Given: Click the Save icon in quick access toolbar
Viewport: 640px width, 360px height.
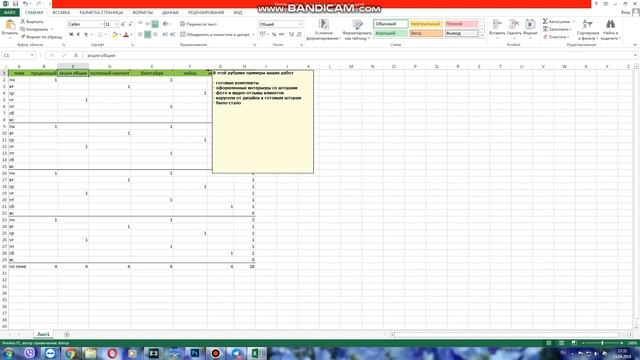Looking at the screenshot, I should (16, 4).
